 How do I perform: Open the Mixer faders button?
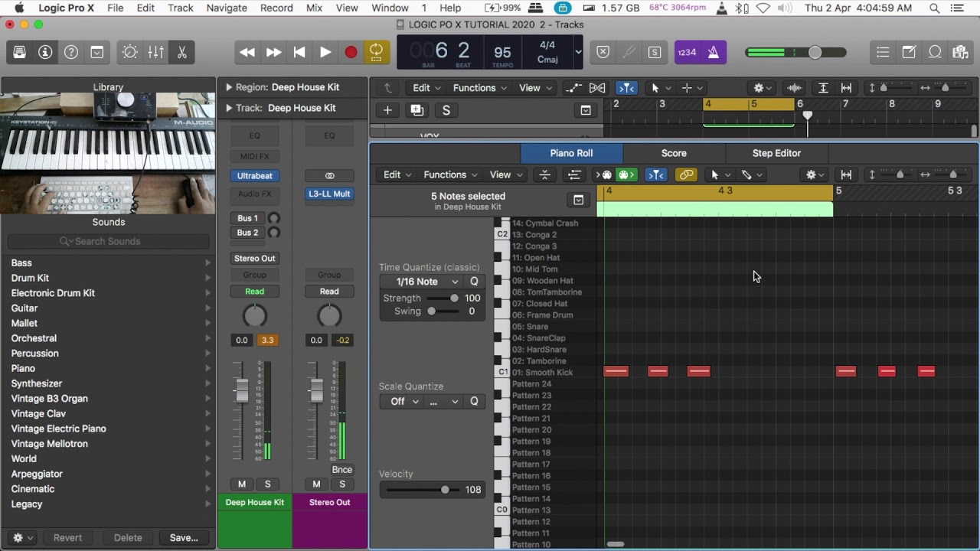155,52
